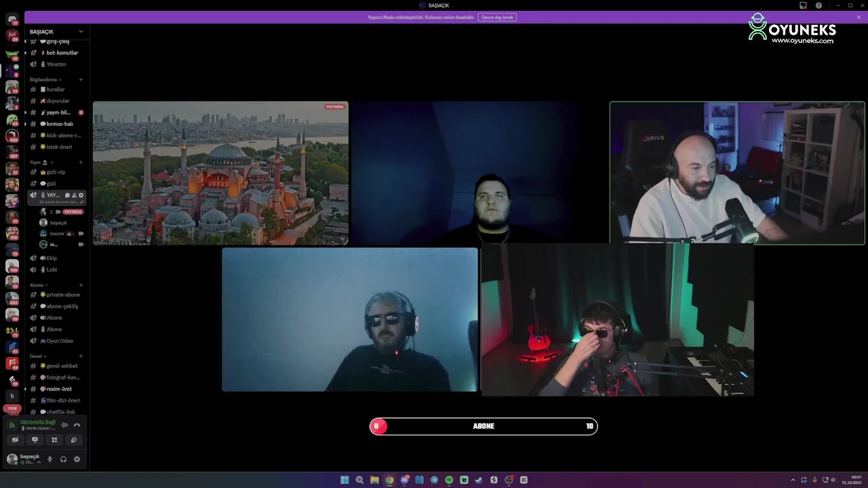Viewport: 868px width, 488px height.
Task: Open the istek-öneri channel
Action: [56, 147]
